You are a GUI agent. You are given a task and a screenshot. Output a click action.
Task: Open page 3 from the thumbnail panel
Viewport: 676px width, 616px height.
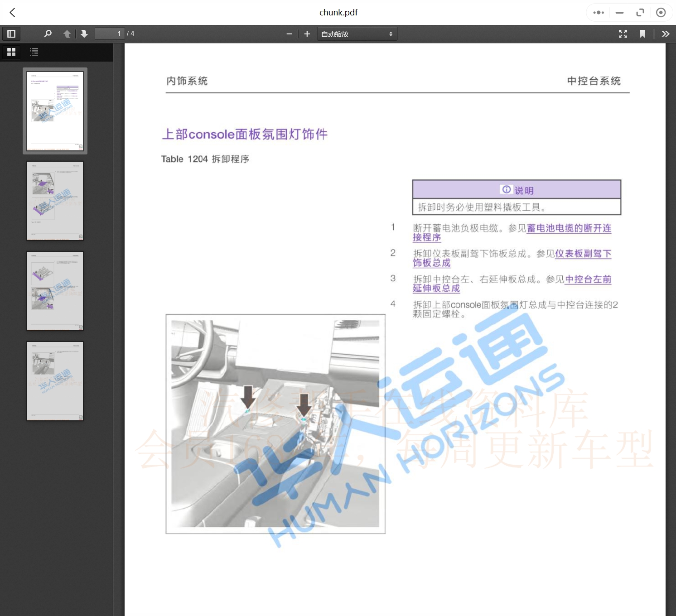pyautogui.click(x=55, y=291)
